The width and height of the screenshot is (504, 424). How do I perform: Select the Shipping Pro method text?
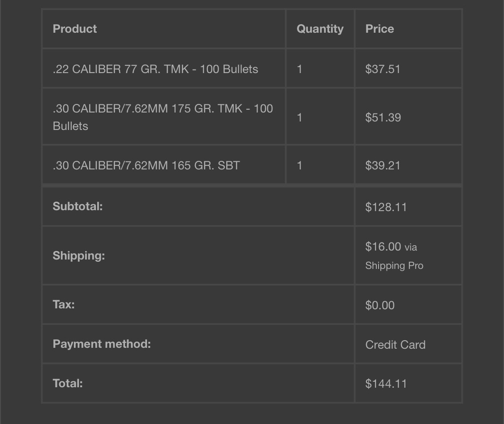point(394,265)
